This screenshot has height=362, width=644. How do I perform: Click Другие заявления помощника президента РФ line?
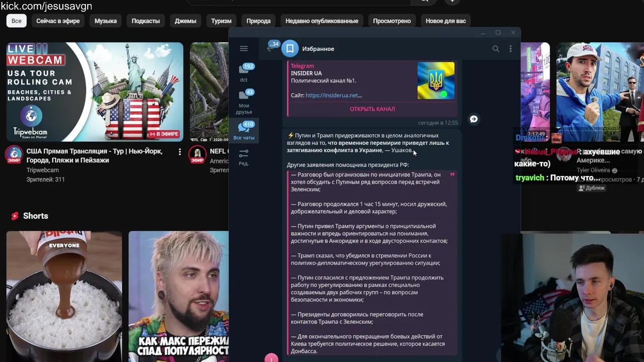click(x=348, y=165)
